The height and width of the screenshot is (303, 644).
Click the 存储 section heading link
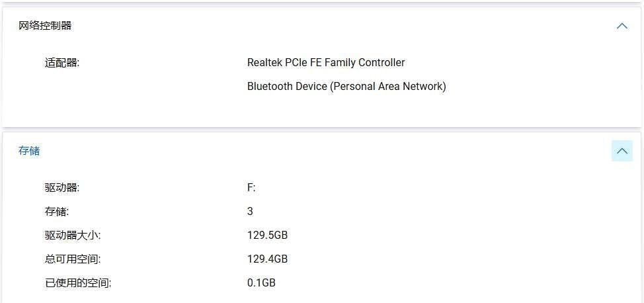[x=29, y=151]
